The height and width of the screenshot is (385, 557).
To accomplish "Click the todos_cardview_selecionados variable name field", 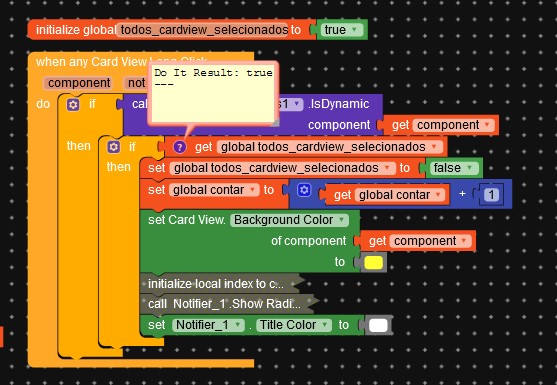I will (202, 30).
